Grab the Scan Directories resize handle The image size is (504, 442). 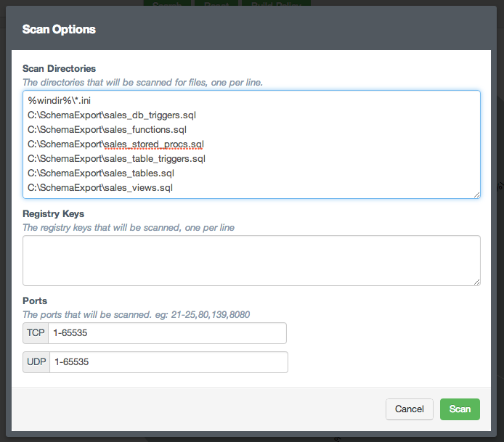(476, 195)
